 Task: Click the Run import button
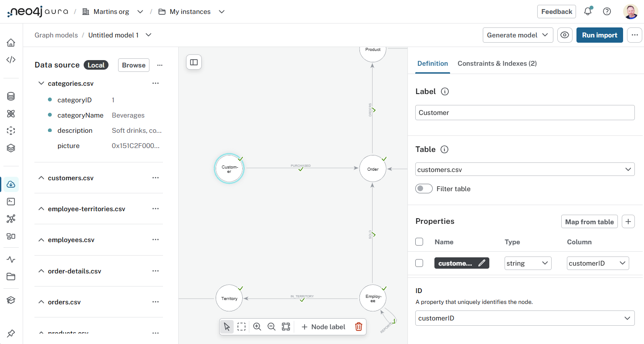(600, 35)
